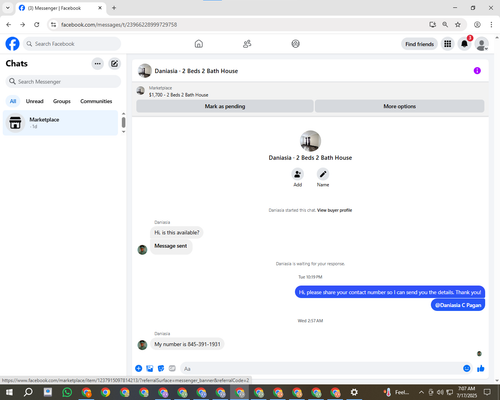The height and width of the screenshot is (400, 500).
Task: Start a new message with compose icon
Action: (x=114, y=64)
